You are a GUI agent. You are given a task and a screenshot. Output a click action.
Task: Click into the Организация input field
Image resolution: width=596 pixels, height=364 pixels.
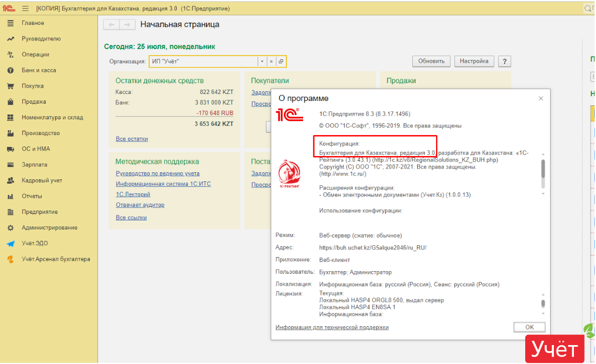pos(203,62)
